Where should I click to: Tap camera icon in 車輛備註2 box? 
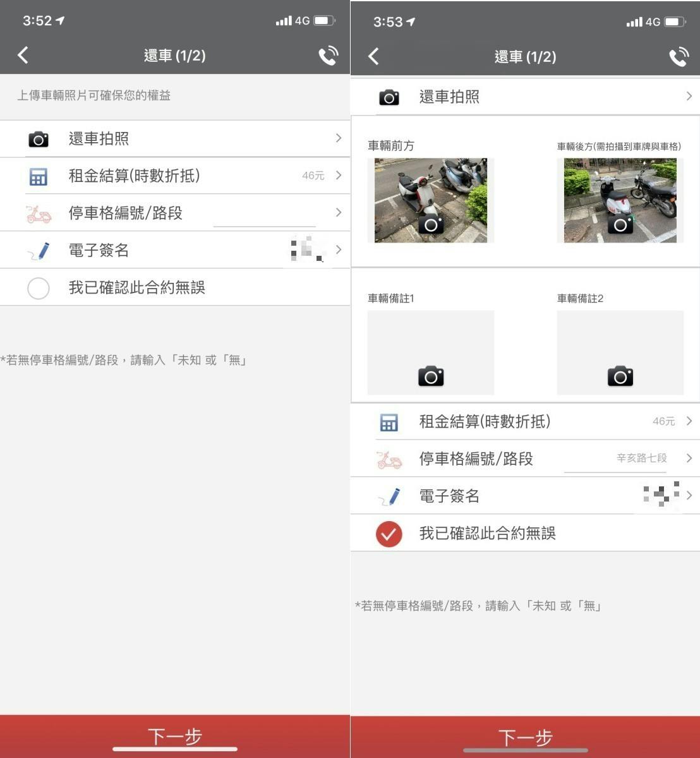point(620,376)
